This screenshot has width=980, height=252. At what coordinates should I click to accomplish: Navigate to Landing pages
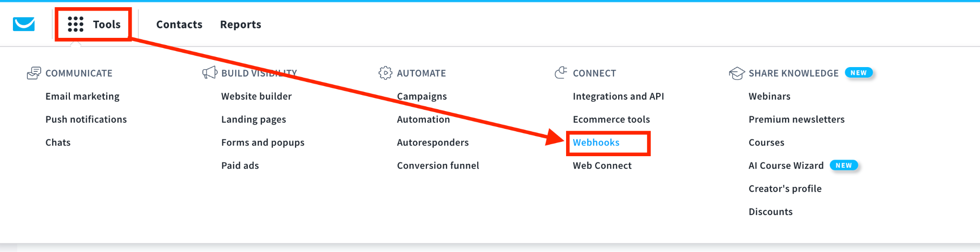coord(253,119)
